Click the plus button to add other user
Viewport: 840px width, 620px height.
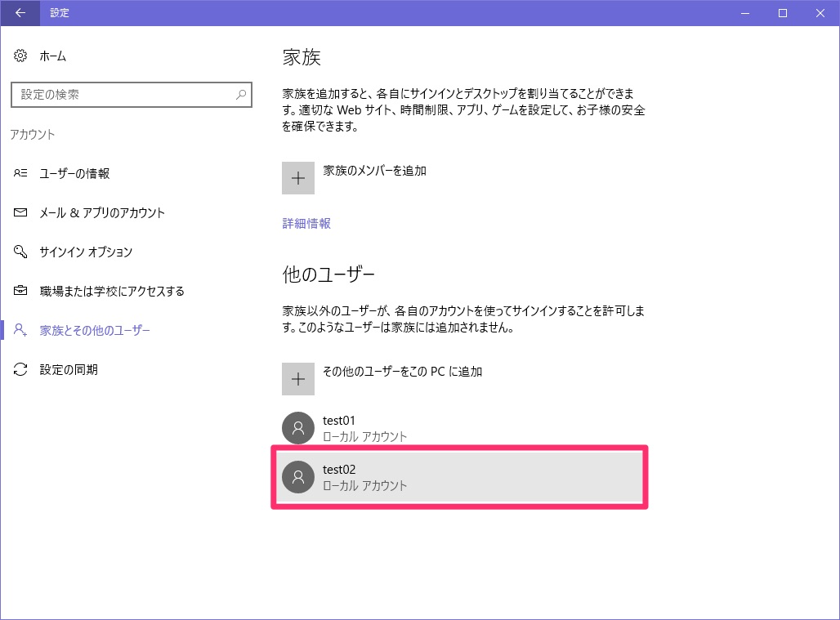coord(298,379)
